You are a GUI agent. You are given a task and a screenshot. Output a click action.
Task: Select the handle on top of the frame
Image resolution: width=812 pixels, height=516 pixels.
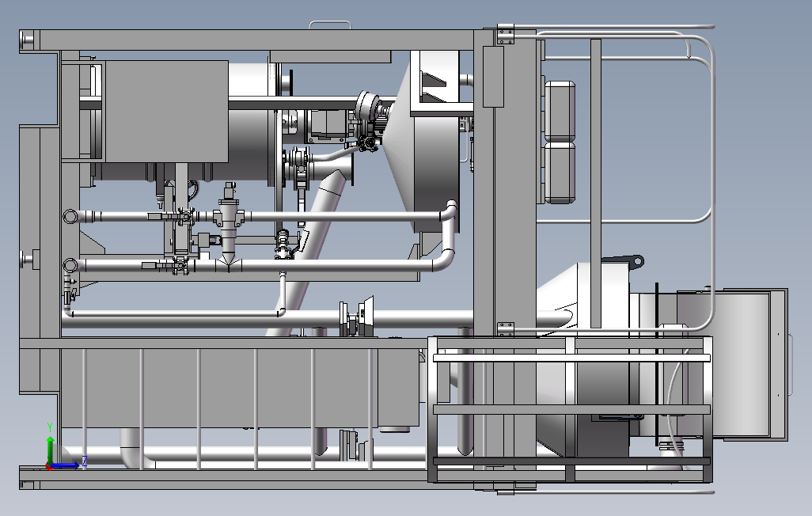coord(330,25)
